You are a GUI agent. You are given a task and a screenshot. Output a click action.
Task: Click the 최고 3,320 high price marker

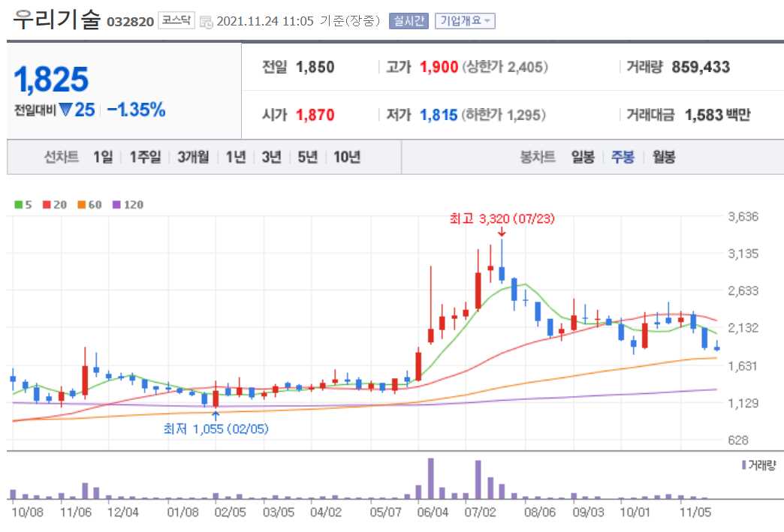click(502, 220)
